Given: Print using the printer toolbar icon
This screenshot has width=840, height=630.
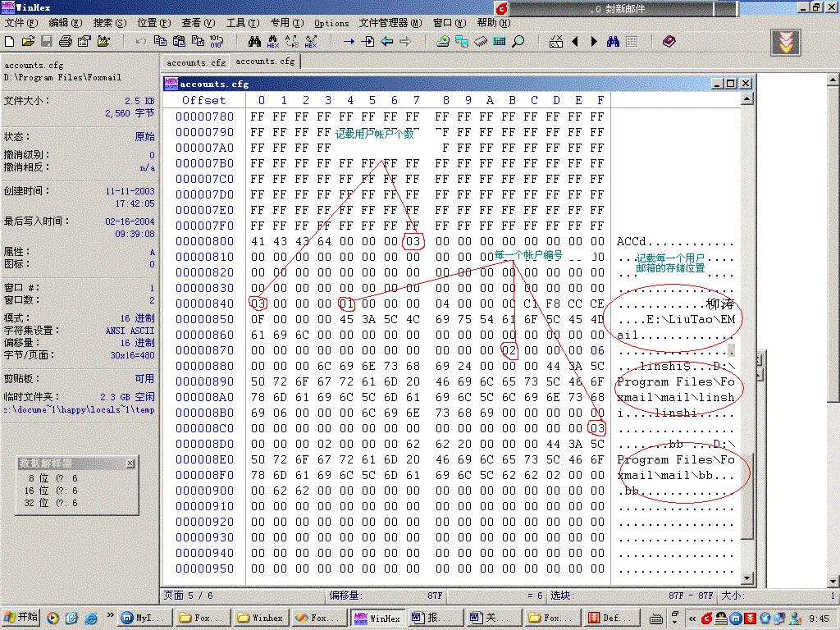Looking at the screenshot, I should pyautogui.click(x=66, y=41).
